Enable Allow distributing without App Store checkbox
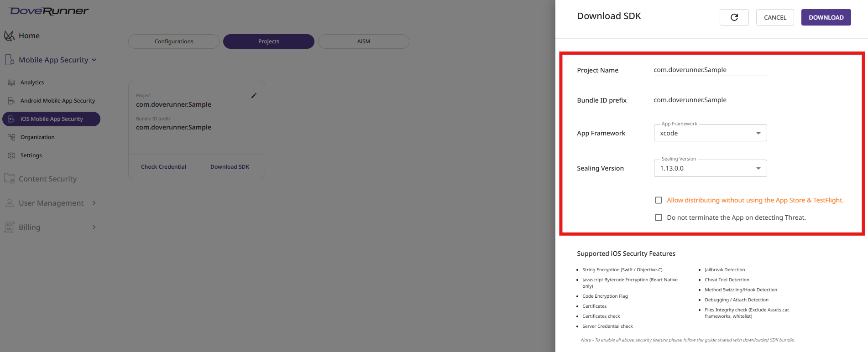The height and width of the screenshot is (352, 868). 659,200
